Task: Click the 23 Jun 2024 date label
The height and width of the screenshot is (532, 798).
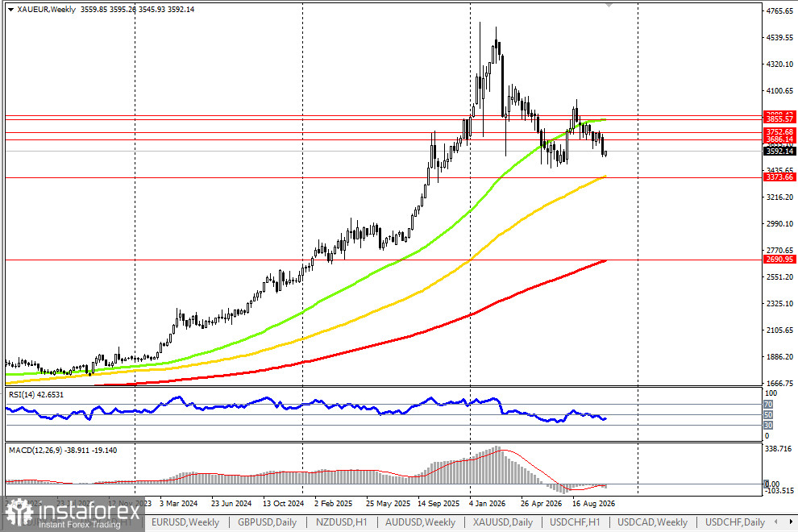Action: (231, 504)
